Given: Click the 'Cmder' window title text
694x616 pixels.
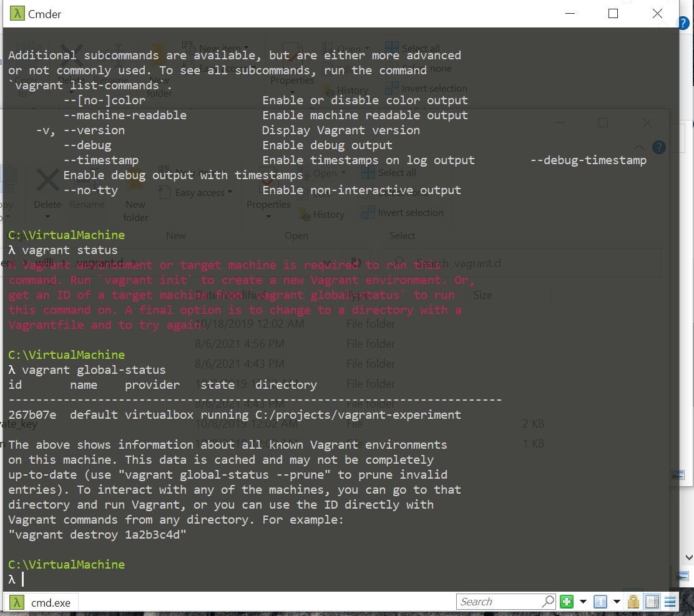Looking at the screenshot, I should (44, 14).
